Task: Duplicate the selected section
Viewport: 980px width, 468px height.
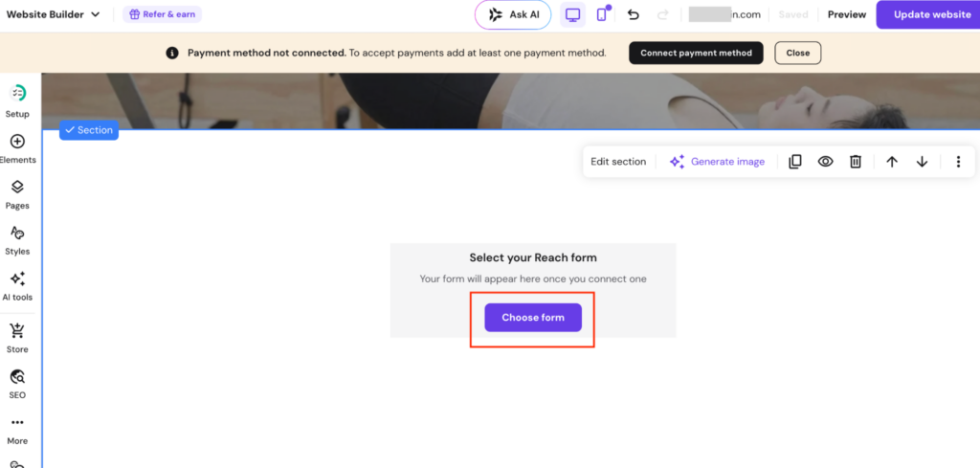Action: pyautogui.click(x=795, y=162)
